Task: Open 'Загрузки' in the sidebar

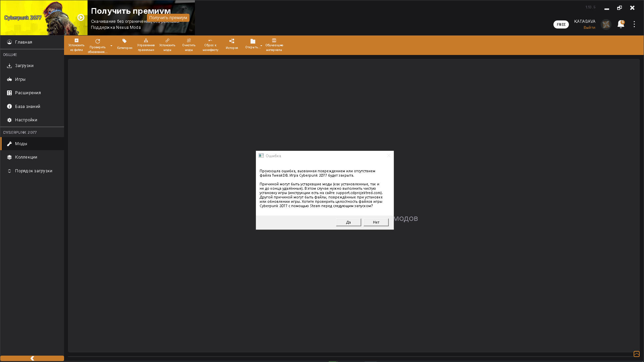Action: (32, 66)
